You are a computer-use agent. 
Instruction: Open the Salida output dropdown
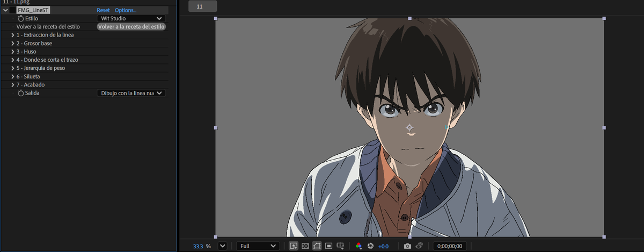131,93
